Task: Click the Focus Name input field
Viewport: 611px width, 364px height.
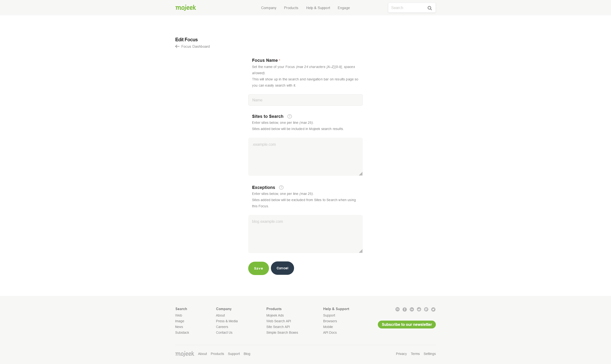Action: click(x=305, y=100)
